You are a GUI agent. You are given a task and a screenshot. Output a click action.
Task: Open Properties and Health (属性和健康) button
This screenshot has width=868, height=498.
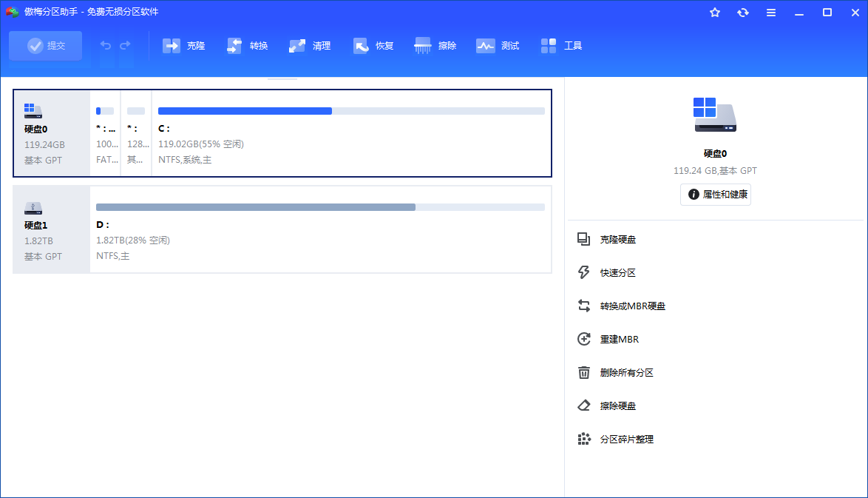pyautogui.click(x=716, y=195)
